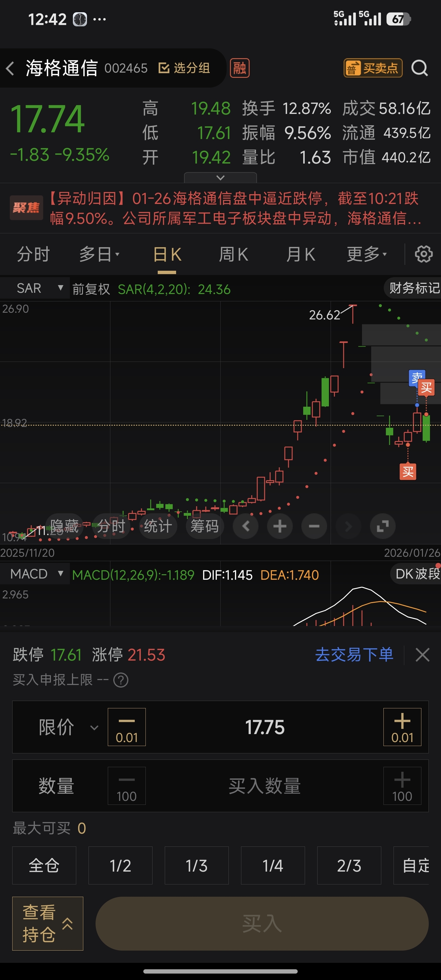Image resolution: width=441 pixels, height=980 pixels.
Task: Switch to 周K weekly chart tab
Action: pos(233,254)
